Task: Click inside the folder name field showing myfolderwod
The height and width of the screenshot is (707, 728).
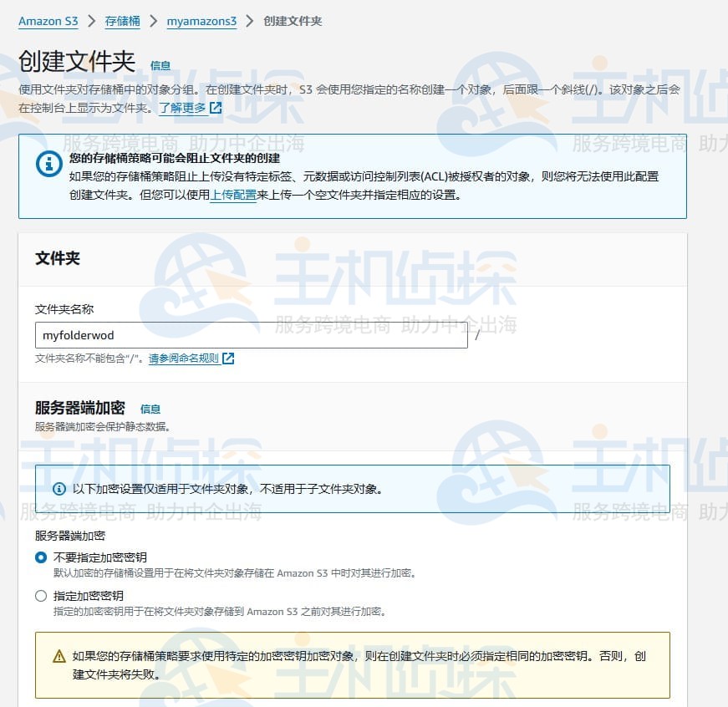Action: point(251,335)
